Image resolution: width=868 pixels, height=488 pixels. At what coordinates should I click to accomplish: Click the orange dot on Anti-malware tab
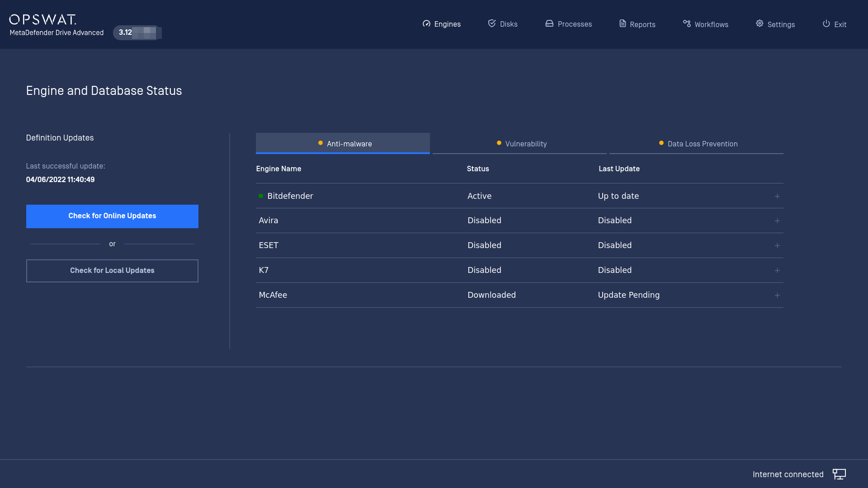pyautogui.click(x=321, y=143)
